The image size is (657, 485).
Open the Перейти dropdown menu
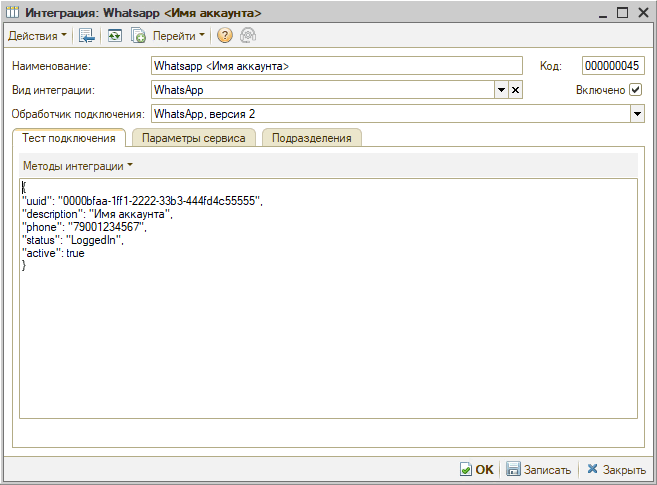(x=179, y=36)
